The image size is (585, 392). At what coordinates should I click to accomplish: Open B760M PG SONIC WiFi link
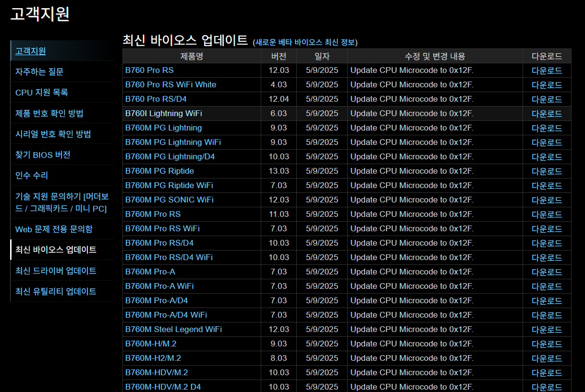170,200
